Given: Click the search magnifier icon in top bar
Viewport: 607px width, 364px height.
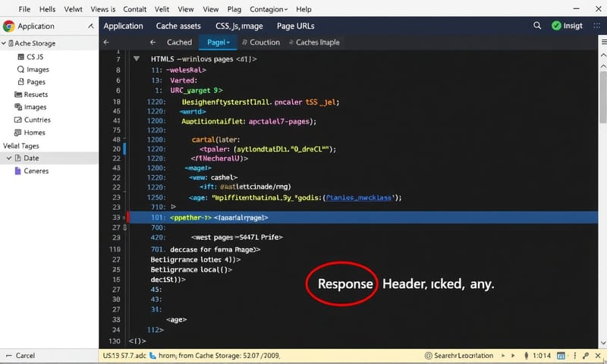Looking at the screenshot, I should [x=537, y=26].
